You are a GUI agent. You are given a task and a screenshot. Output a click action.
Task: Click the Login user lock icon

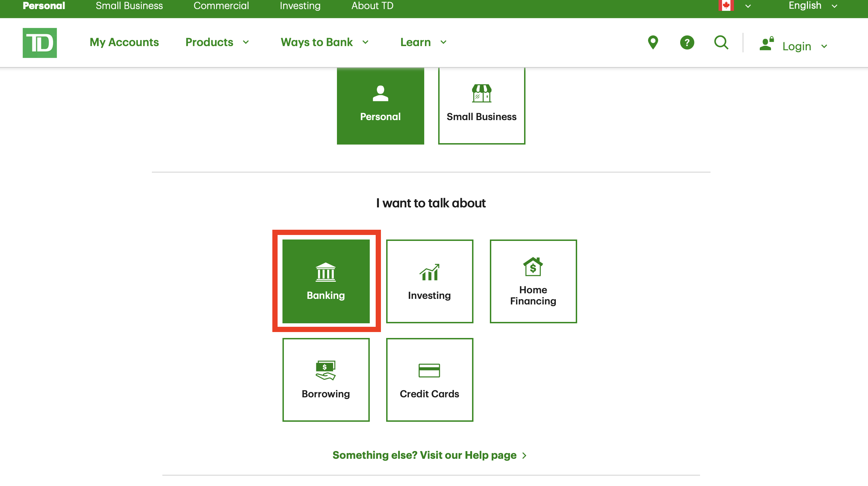click(x=767, y=44)
